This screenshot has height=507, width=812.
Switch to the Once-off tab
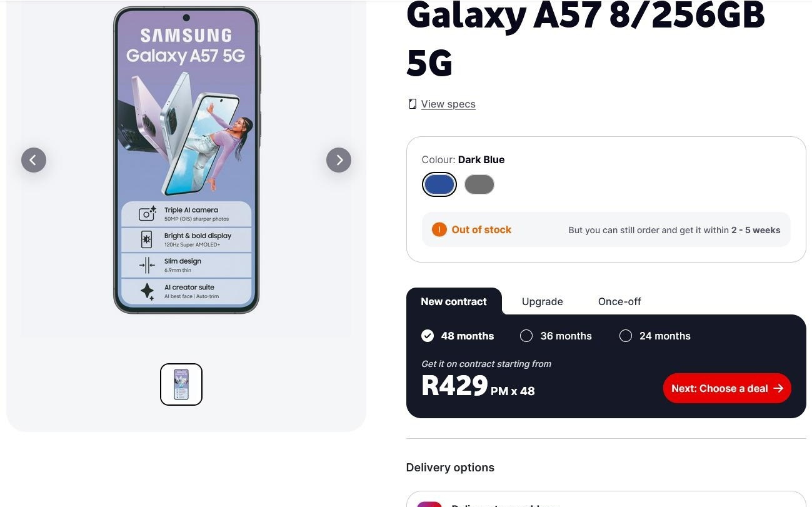click(x=619, y=301)
